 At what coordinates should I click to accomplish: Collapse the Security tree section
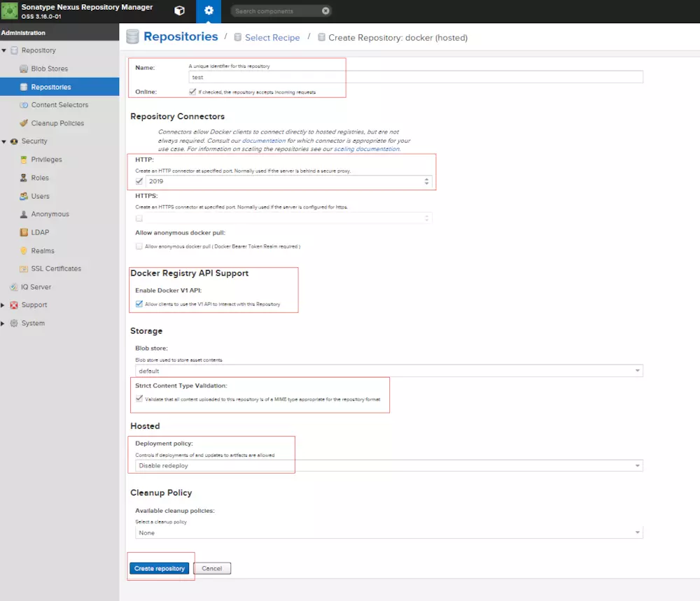(3, 141)
